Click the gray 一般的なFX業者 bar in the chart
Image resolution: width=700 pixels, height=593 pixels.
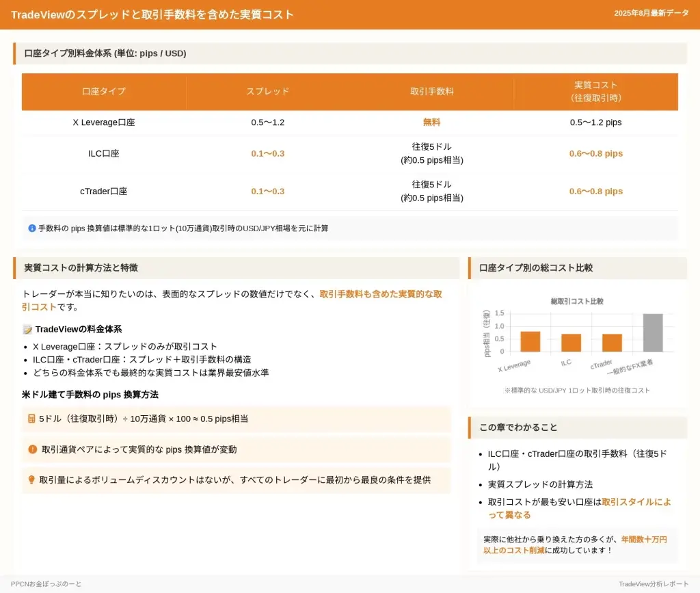(x=653, y=333)
